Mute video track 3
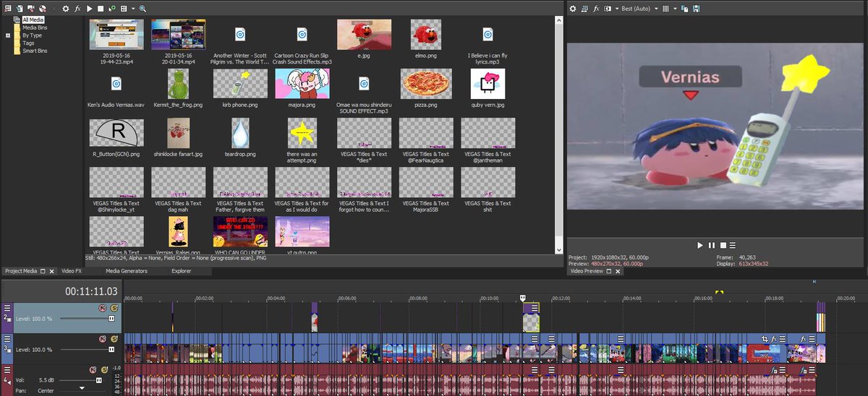The height and width of the screenshot is (396, 868). [103, 339]
